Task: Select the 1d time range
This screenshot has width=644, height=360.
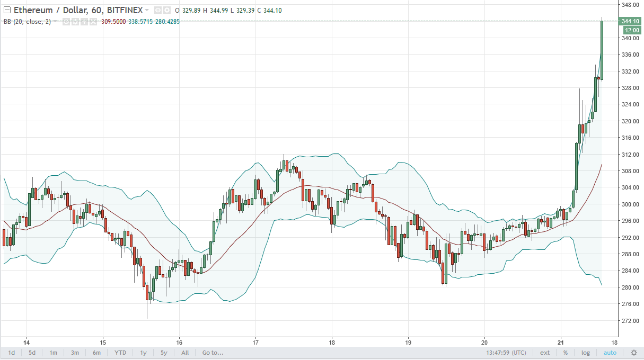Action: click(x=11, y=353)
